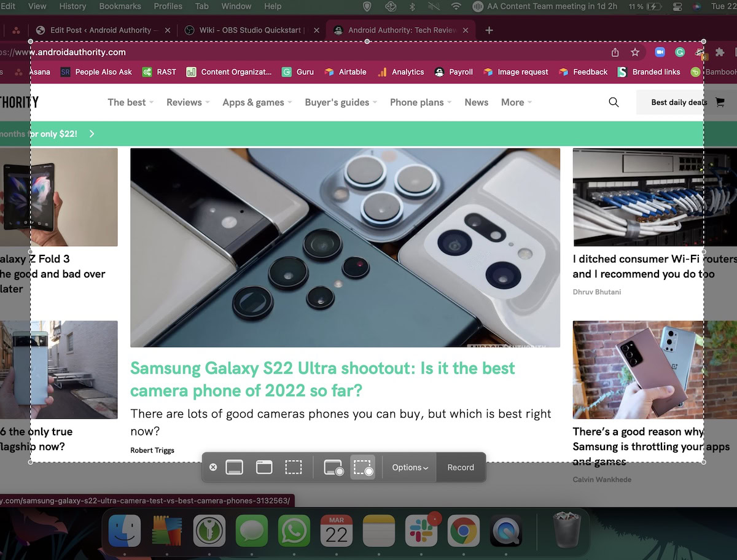
Task: Click the Wi-Fi icon in the menu bar
Action: tap(456, 6)
